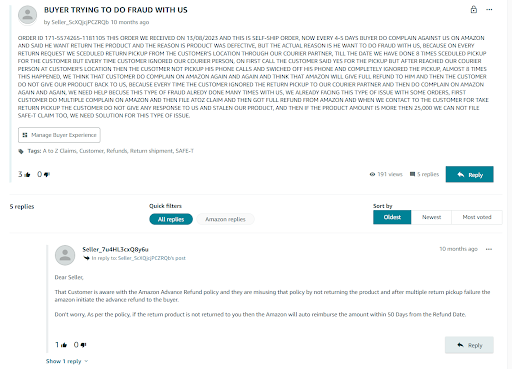Click the gray Reply button on first reply
This screenshot has height=369, width=512.
[x=469, y=345]
